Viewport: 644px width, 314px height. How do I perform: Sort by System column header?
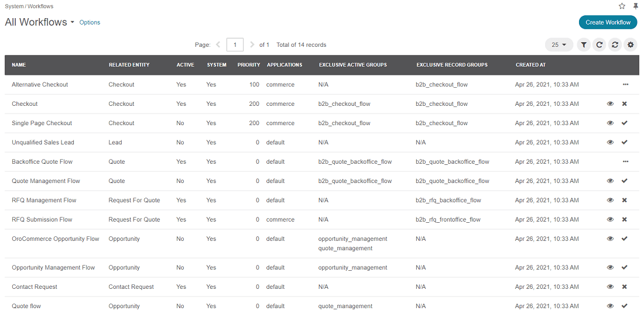(x=217, y=65)
